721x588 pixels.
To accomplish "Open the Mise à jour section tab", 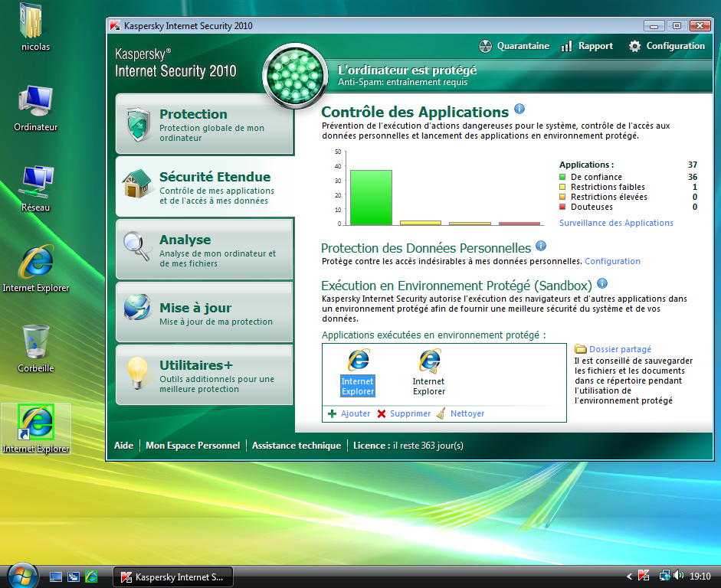I will coord(204,312).
